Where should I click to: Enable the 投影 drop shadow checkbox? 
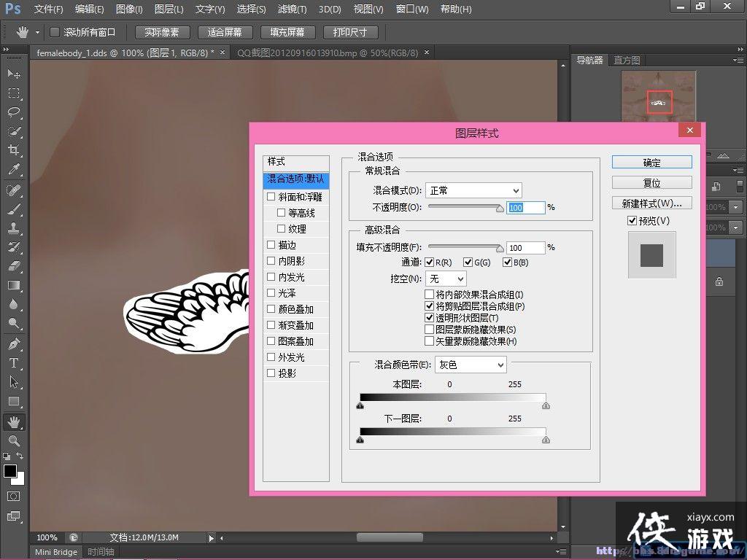pyautogui.click(x=271, y=373)
